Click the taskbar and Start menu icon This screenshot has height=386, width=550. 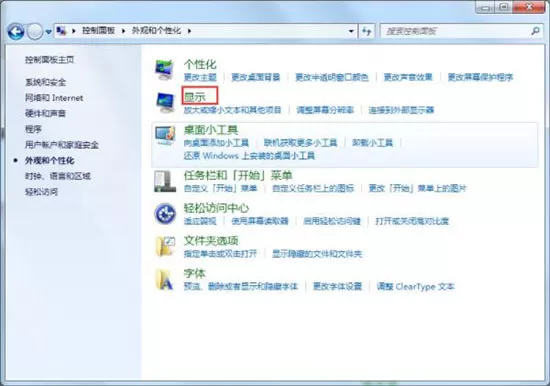165,181
